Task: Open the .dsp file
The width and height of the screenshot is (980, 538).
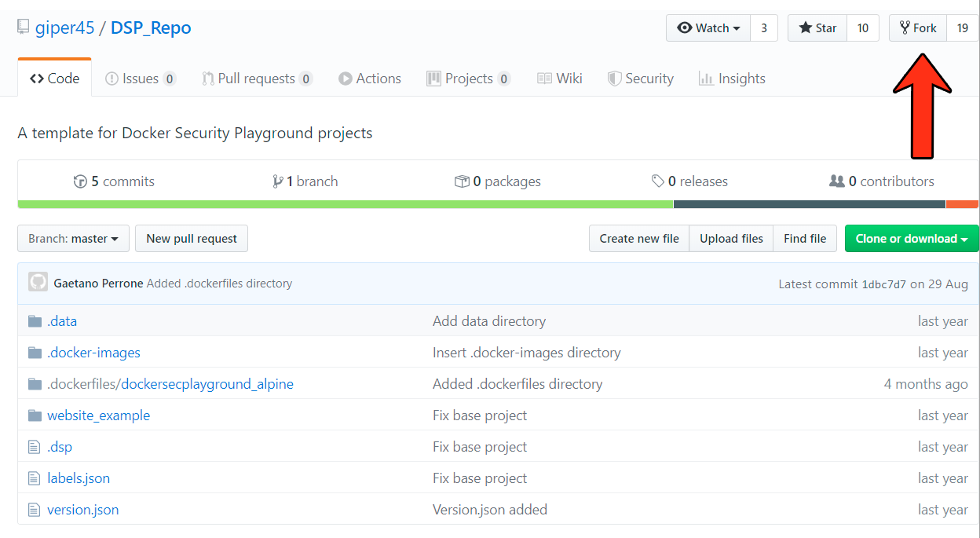Action: (60, 447)
